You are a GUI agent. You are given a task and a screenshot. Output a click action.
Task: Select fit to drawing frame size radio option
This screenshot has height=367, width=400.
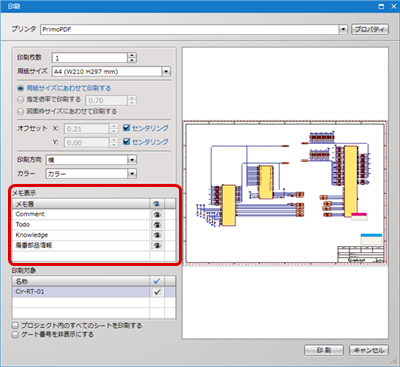pos(21,112)
